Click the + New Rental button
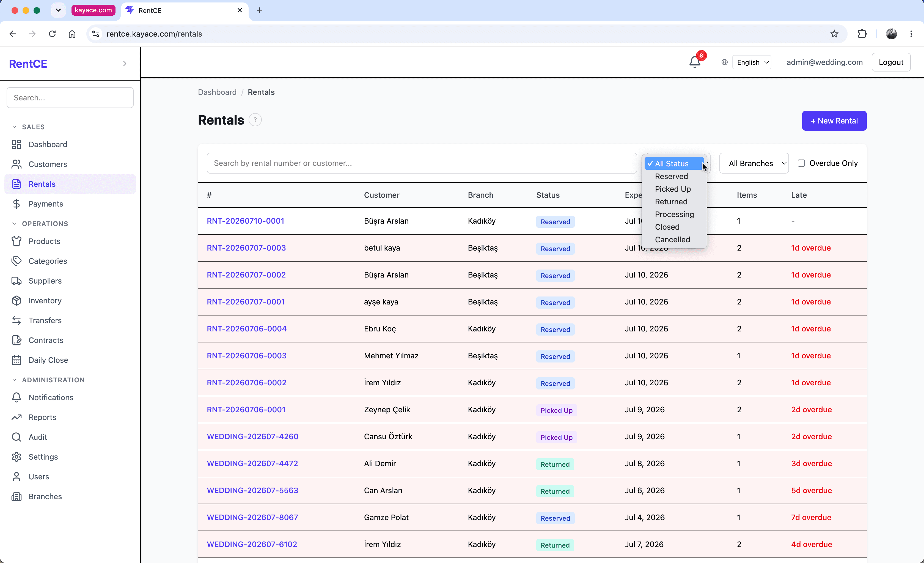Viewport: 924px width, 563px height. [834, 121]
